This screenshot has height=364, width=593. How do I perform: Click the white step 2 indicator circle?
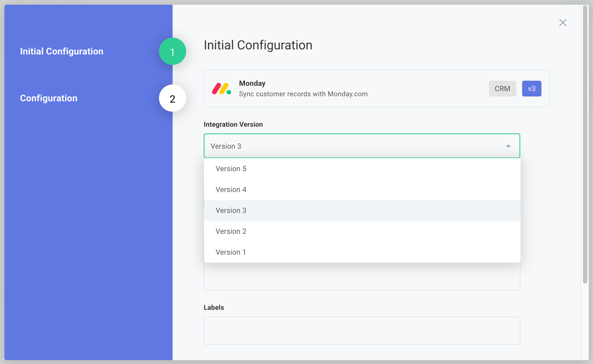172,98
